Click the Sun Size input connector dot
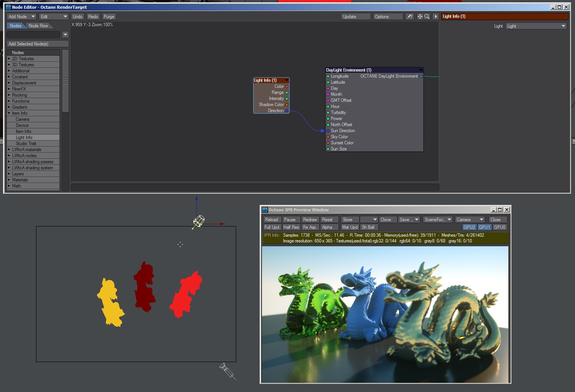The image size is (575, 392). (328, 149)
